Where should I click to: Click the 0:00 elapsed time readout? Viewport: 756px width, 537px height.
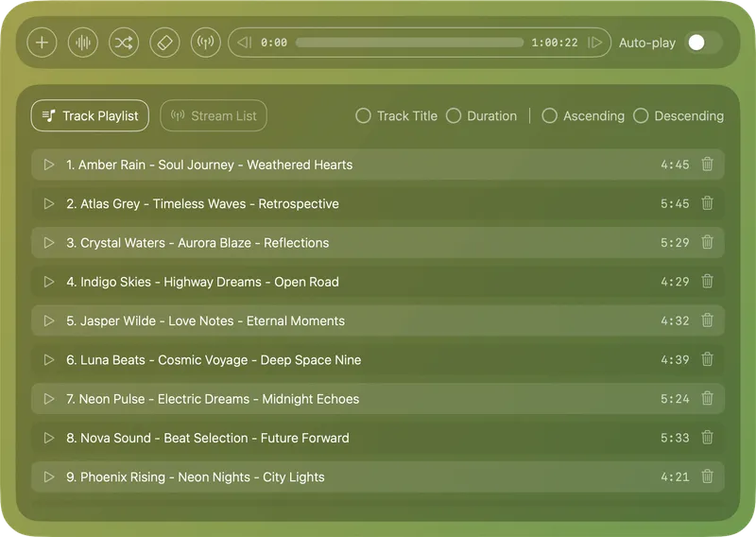click(x=274, y=43)
